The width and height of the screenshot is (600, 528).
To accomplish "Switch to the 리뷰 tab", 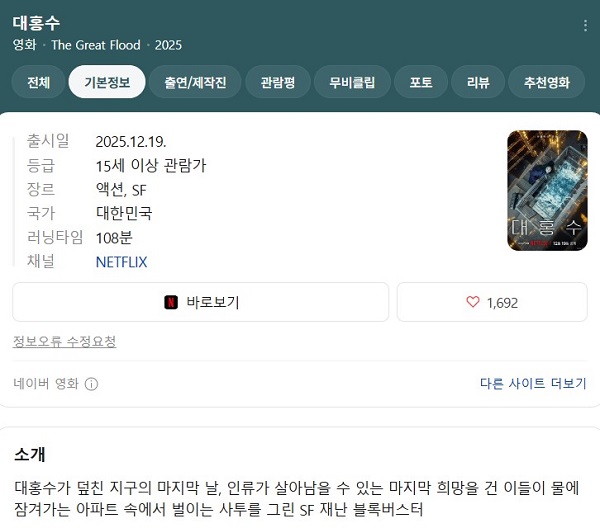I will click(x=478, y=82).
